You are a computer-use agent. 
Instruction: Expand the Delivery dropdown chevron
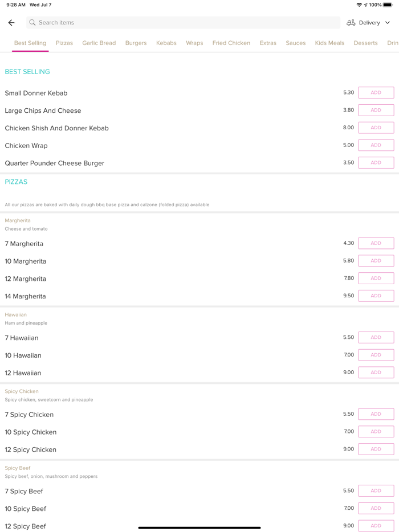[388, 23]
